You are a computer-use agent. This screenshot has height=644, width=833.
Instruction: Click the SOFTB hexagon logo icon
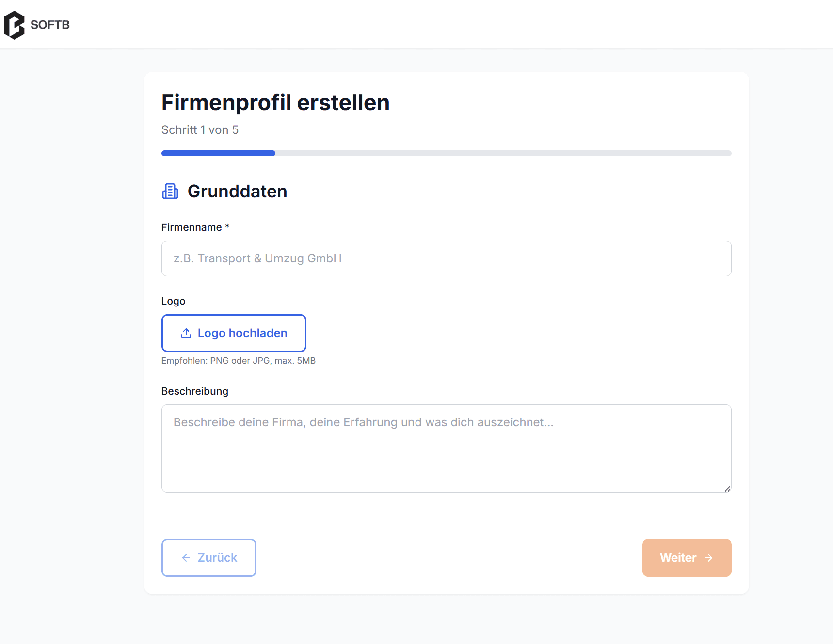tap(14, 25)
